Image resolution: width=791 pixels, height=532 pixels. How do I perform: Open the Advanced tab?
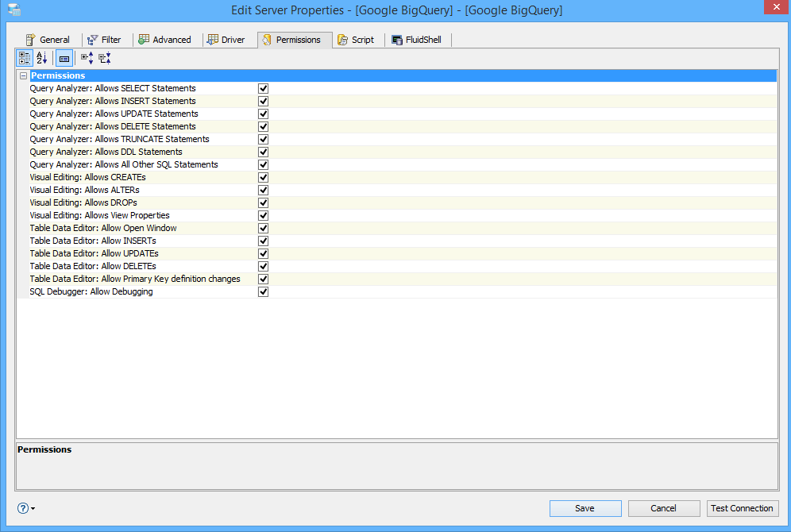tap(165, 40)
